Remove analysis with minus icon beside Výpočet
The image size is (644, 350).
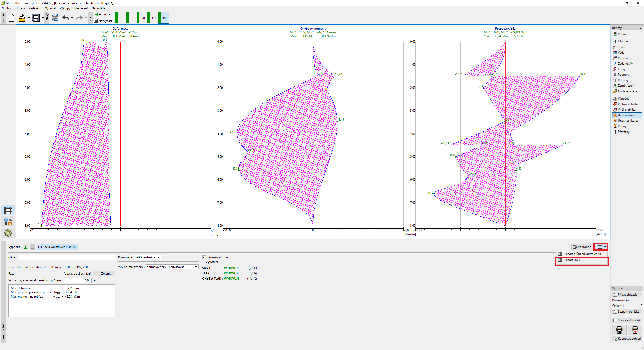33,247
